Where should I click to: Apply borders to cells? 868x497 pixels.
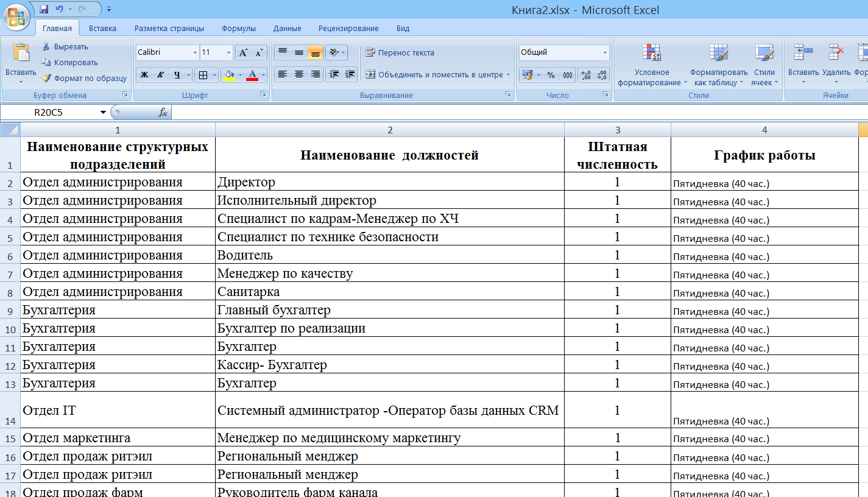point(203,75)
